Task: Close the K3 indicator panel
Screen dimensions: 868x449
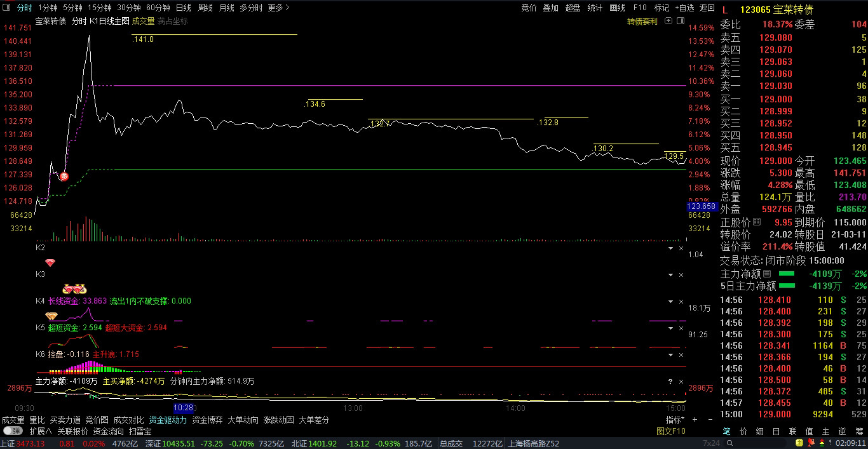Action: click(681, 275)
